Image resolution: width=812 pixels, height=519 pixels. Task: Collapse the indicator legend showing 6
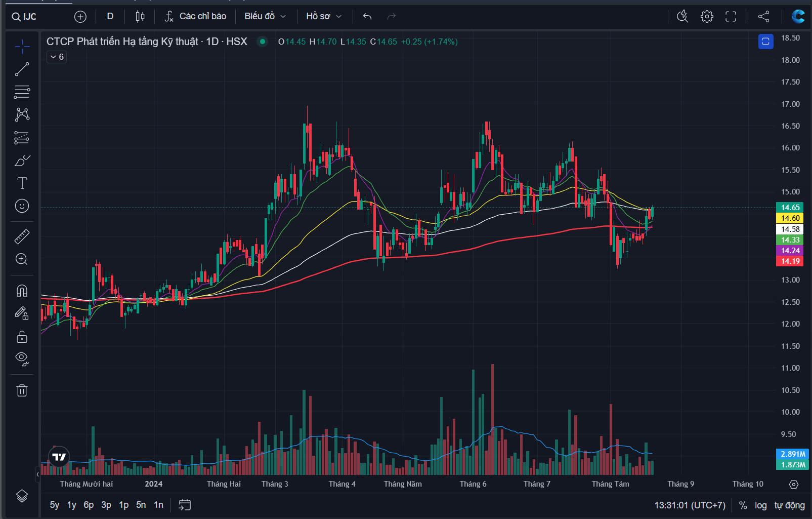tap(57, 57)
